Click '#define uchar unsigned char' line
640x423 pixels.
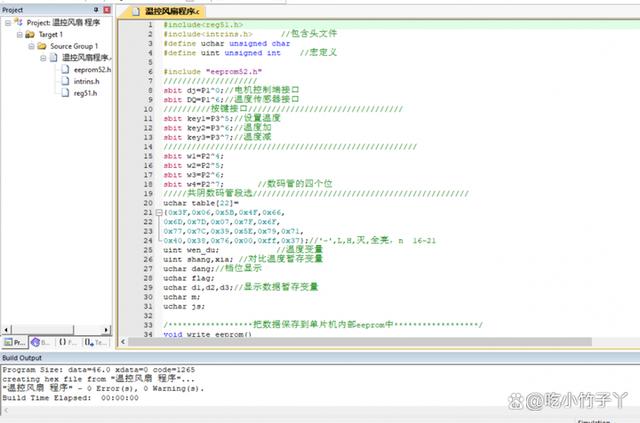point(227,43)
